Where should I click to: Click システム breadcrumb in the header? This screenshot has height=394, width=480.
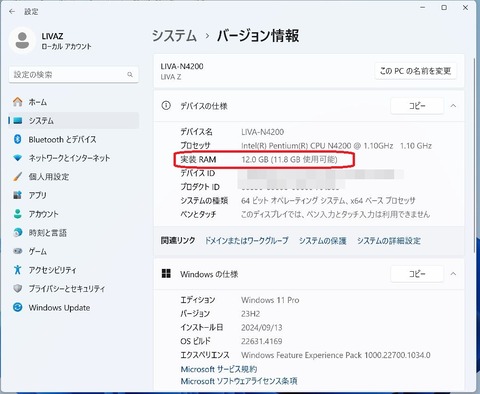pos(174,36)
